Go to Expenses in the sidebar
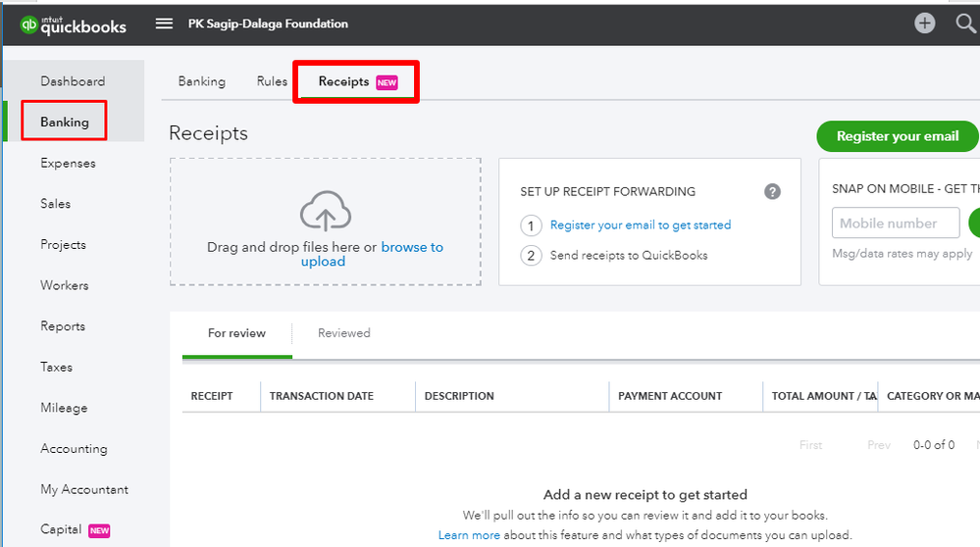980x547 pixels. pos(68,163)
